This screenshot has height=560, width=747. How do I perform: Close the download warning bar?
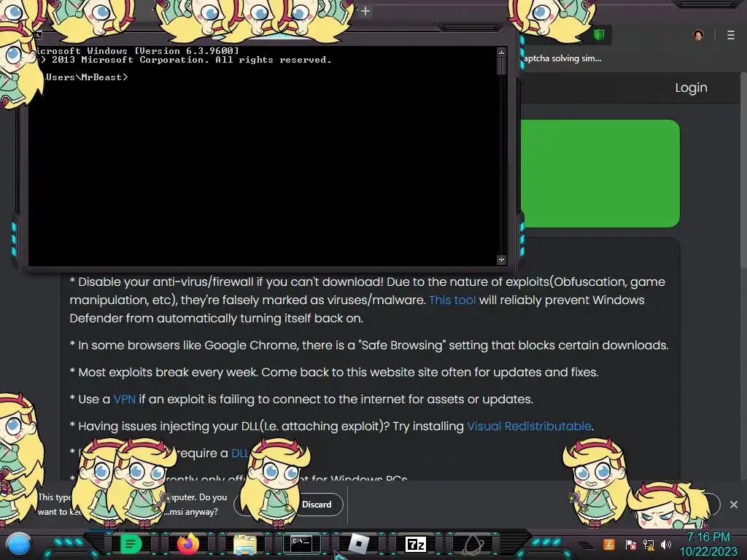click(734, 505)
